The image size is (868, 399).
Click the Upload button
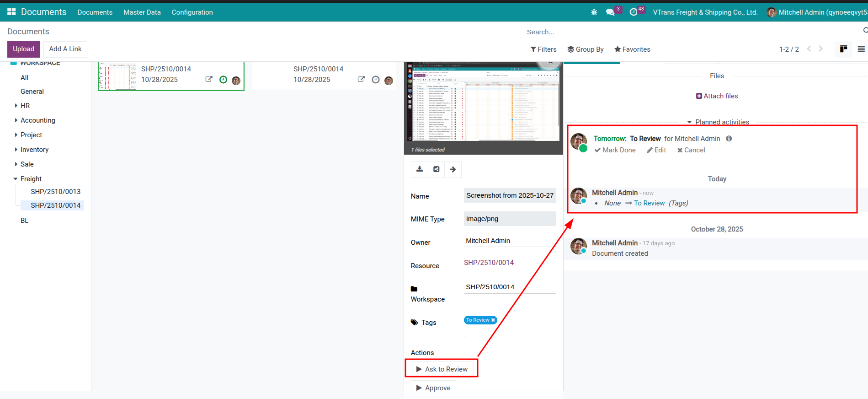23,49
